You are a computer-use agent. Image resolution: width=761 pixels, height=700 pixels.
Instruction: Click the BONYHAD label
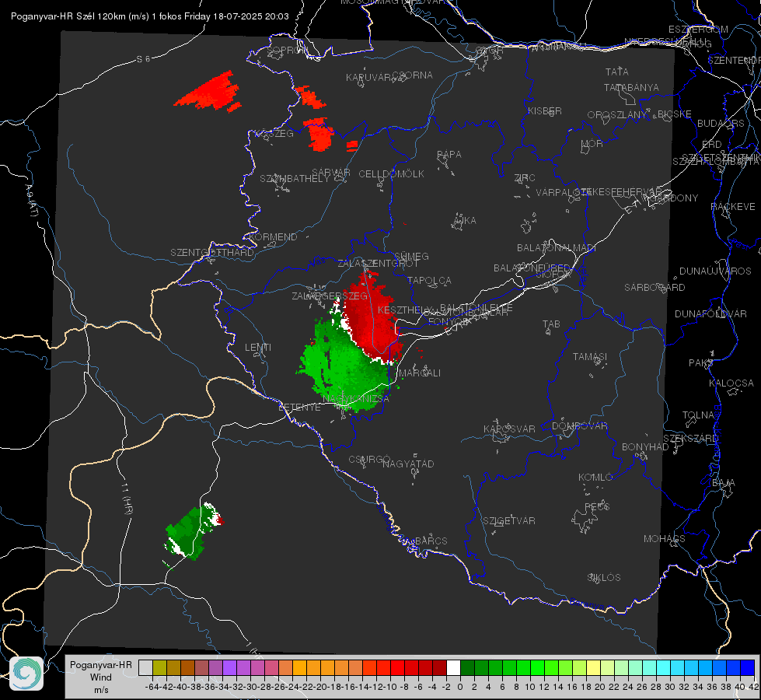645,447
